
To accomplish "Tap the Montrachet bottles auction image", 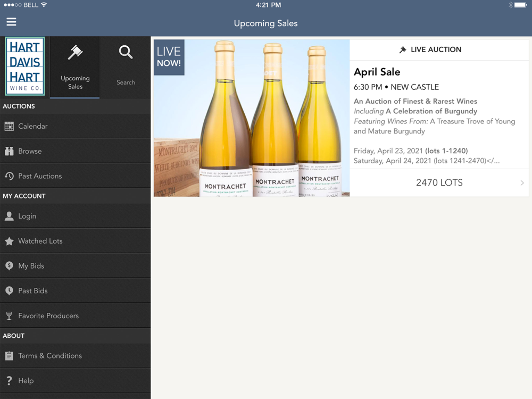I will pos(252,118).
